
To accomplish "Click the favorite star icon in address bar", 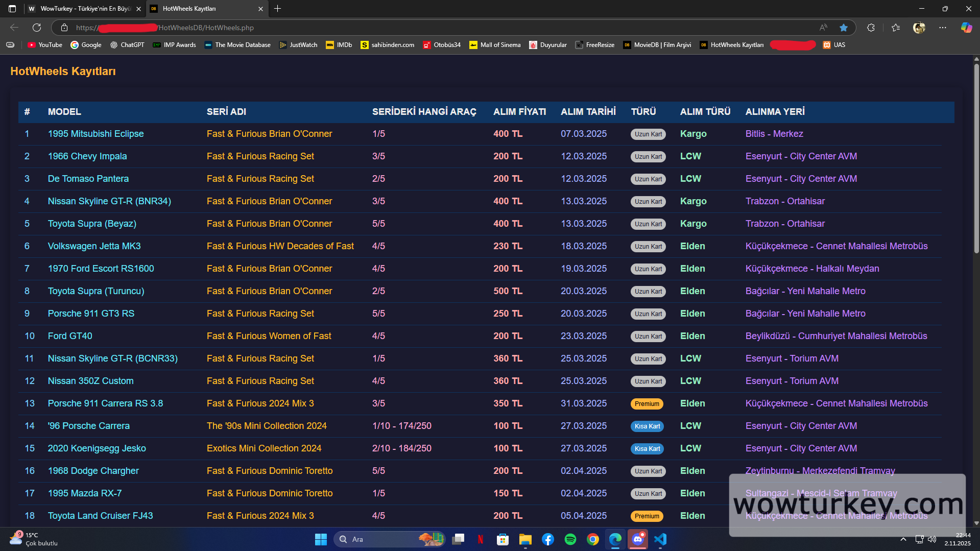I will click(844, 28).
